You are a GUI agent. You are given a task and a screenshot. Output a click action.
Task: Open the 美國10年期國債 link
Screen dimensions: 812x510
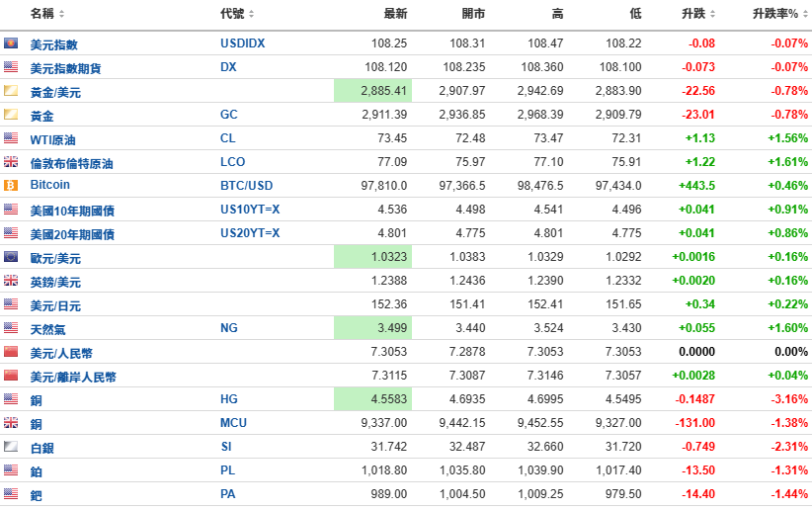tap(72, 211)
